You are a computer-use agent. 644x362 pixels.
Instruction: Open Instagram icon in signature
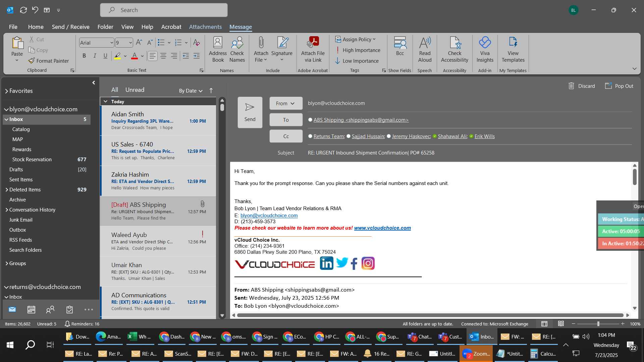pos(368,263)
